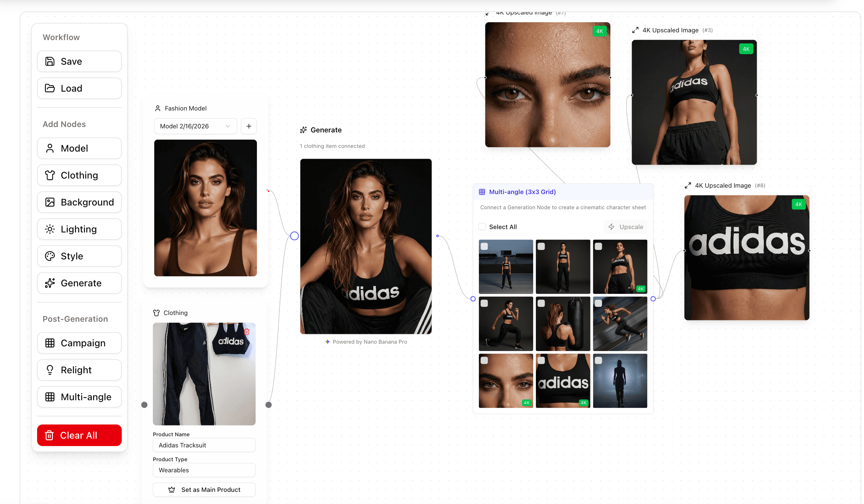Click the Product Name Adidas Tracksuit field

click(x=204, y=445)
